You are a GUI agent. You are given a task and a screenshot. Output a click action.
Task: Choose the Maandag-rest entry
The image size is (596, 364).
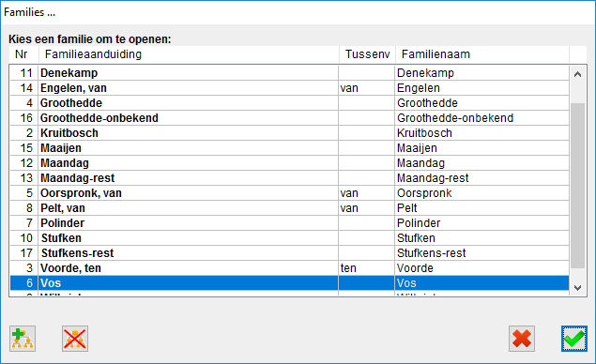(289, 178)
